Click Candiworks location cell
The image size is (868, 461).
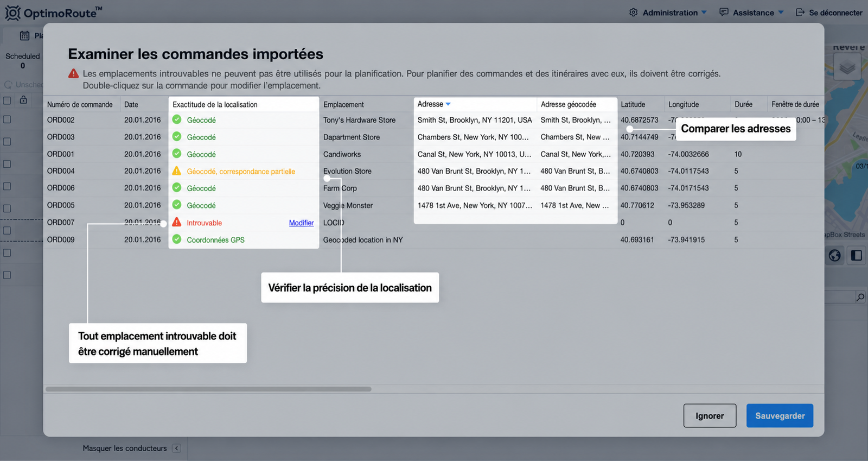[342, 154]
